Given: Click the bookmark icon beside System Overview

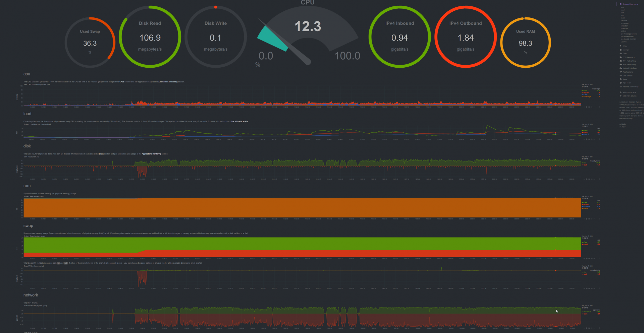Looking at the screenshot, I should pyautogui.click(x=621, y=4).
